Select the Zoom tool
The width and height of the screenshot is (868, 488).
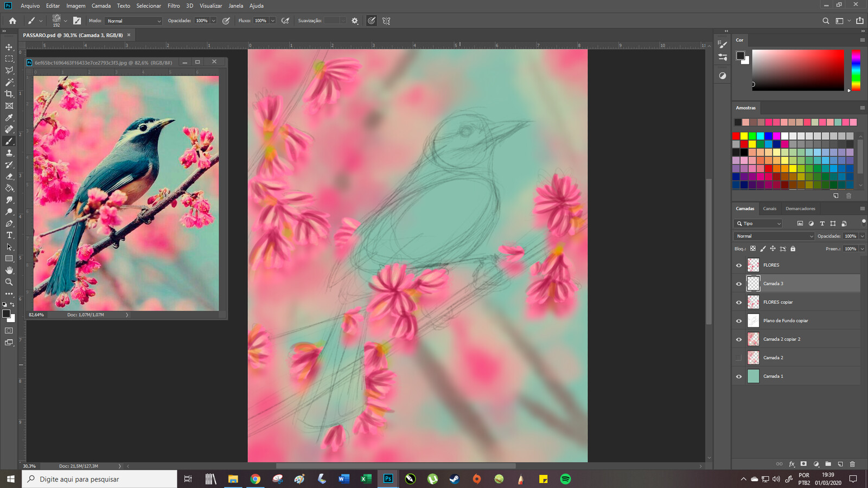[x=9, y=282]
